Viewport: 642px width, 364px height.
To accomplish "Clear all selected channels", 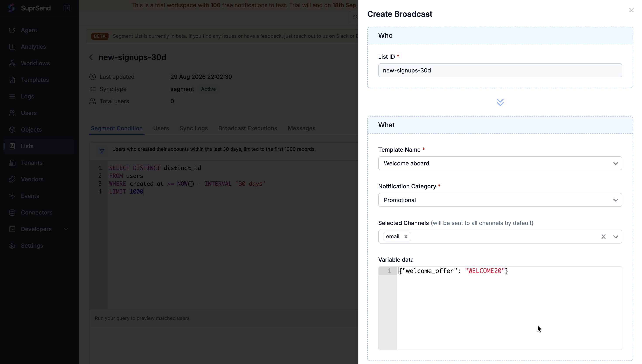I will pyautogui.click(x=604, y=237).
